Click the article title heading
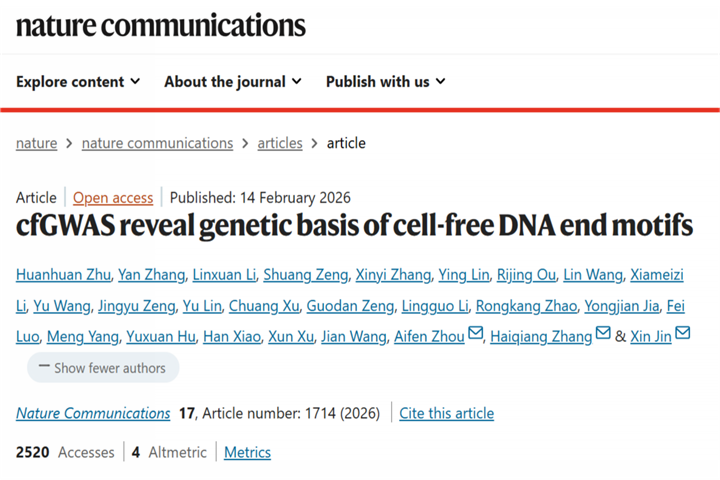720x480 pixels. point(354,226)
